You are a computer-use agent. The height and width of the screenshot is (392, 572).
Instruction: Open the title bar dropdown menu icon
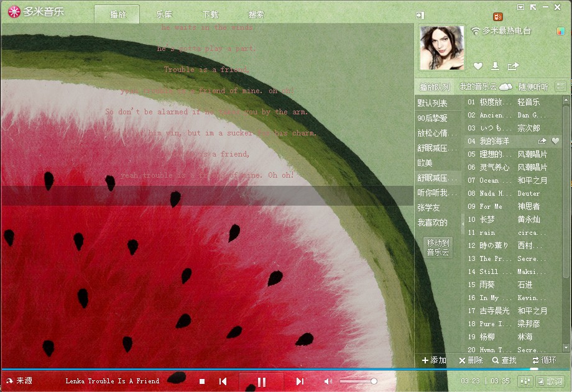click(520, 7)
